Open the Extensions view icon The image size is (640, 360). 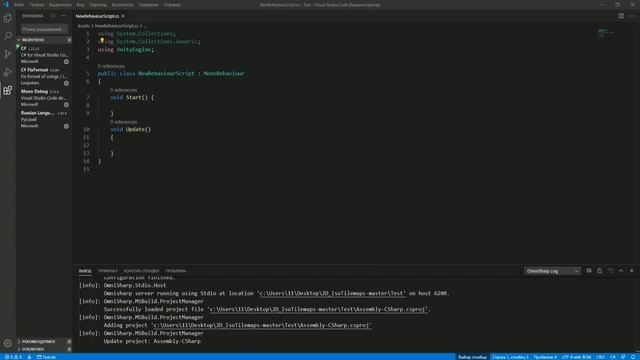(7, 90)
